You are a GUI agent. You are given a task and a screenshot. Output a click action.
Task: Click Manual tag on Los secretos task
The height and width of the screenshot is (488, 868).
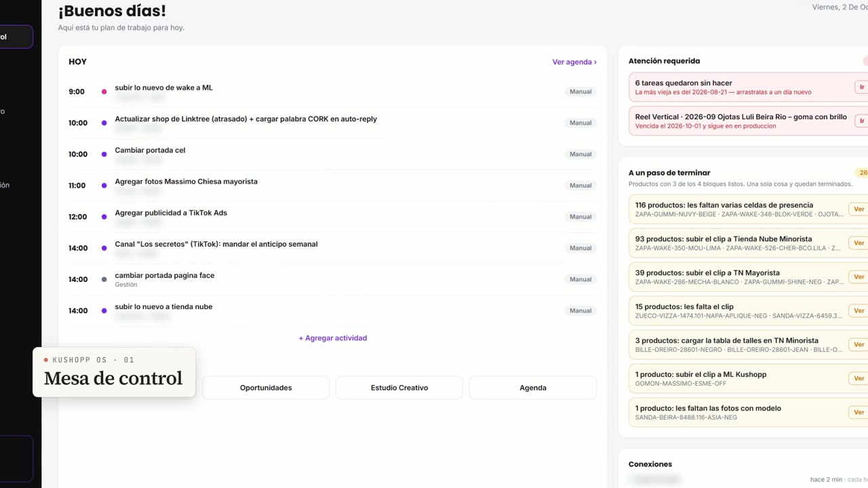[x=580, y=248]
